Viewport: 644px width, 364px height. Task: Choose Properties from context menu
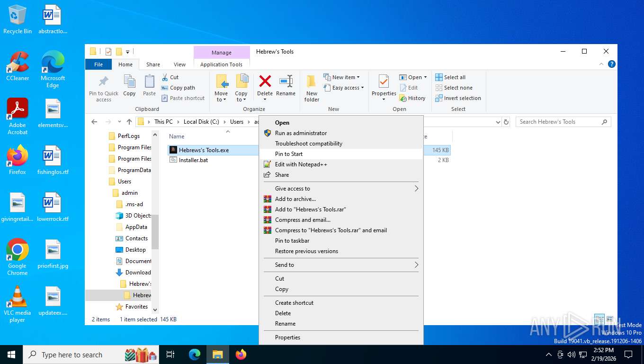[x=341, y=337]
